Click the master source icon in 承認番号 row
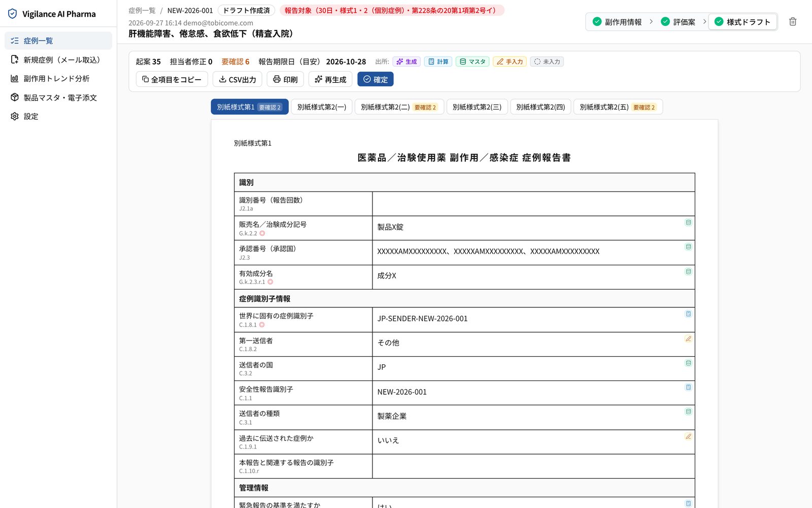Screen dimensions: 812x508 [688, 247]
